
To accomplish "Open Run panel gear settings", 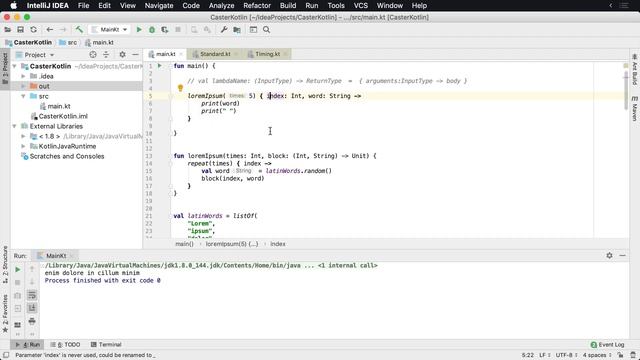I will (609, 256).
